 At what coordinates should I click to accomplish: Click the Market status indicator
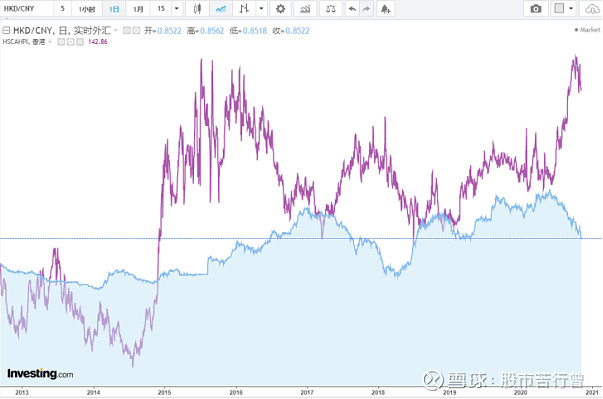tap(587, 30)
